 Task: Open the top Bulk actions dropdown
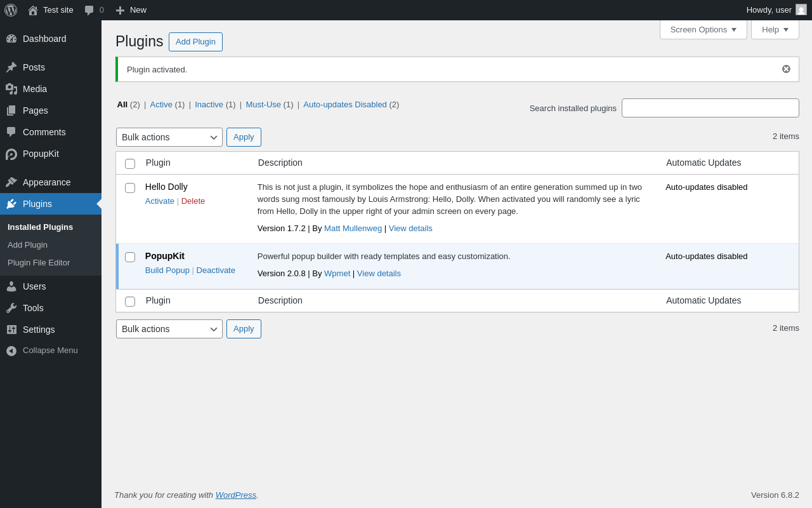[169, 137]
